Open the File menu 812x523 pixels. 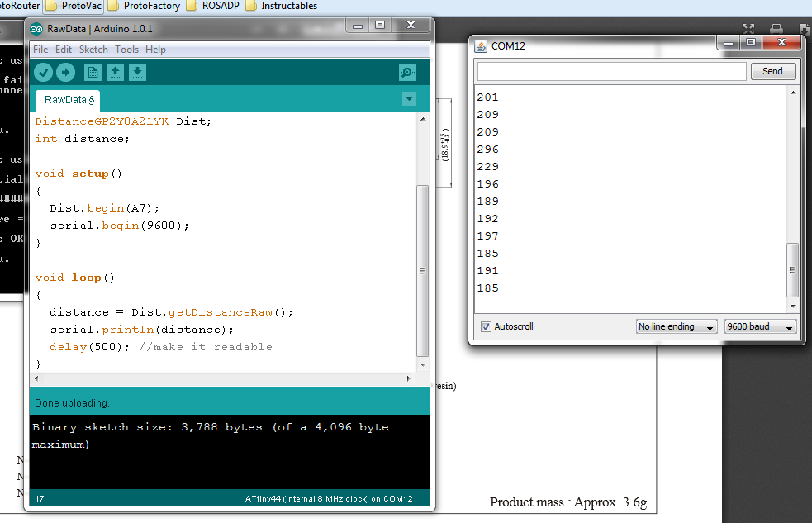tap(40, 50)
